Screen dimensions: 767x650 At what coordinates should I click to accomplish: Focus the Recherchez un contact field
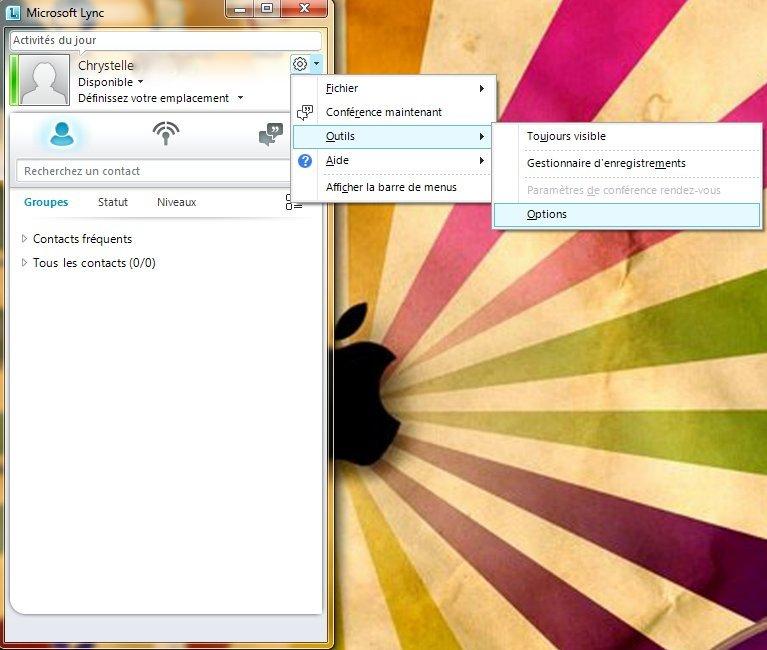(153, 171)
